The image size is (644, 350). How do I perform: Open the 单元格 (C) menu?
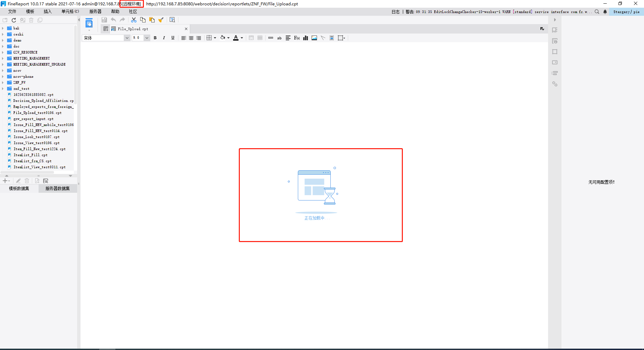click(x=70, y=12)
